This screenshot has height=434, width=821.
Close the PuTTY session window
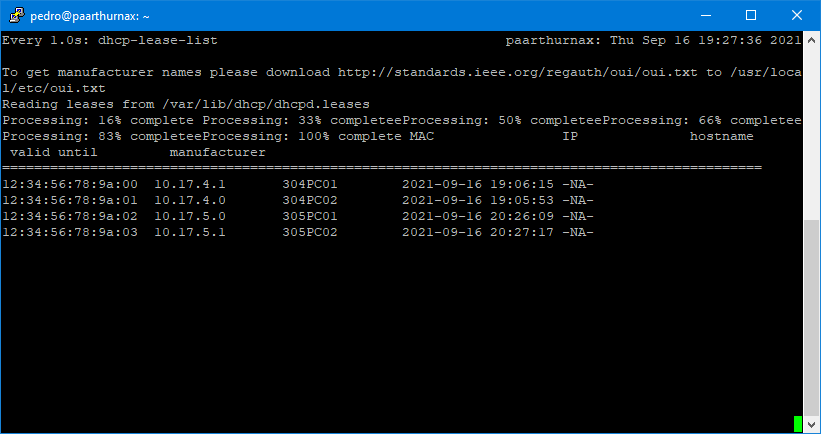pyautogui.click(x=797, y=15)
